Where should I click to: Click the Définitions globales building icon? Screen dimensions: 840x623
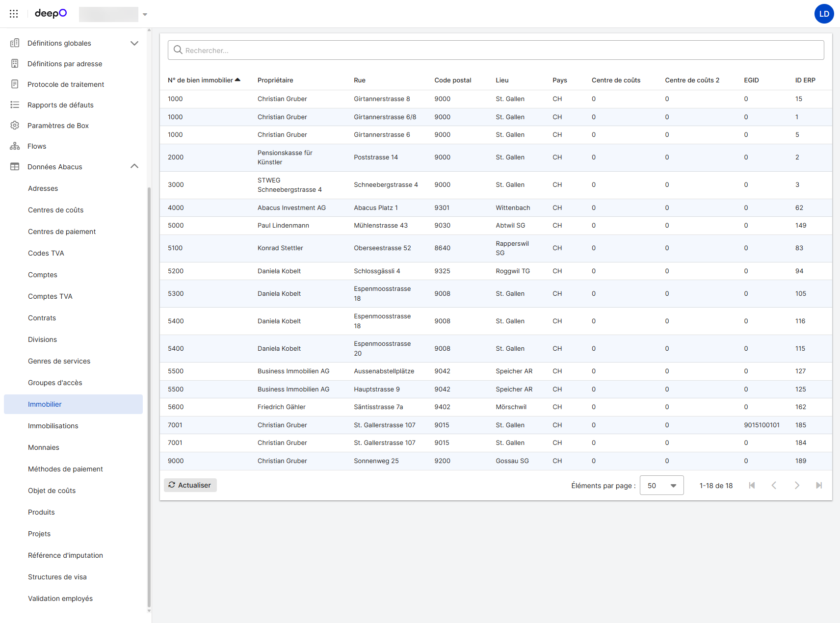click(x=15, y=43)
